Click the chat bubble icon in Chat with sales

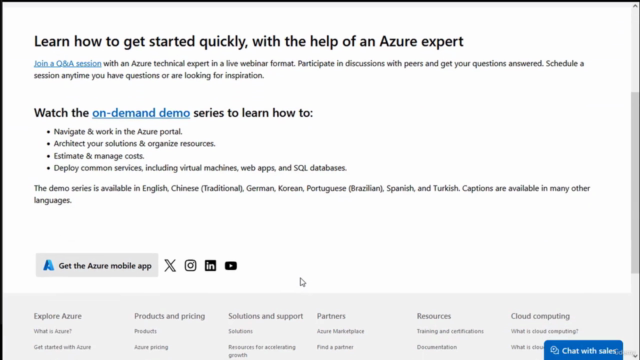tap(554, 350)
